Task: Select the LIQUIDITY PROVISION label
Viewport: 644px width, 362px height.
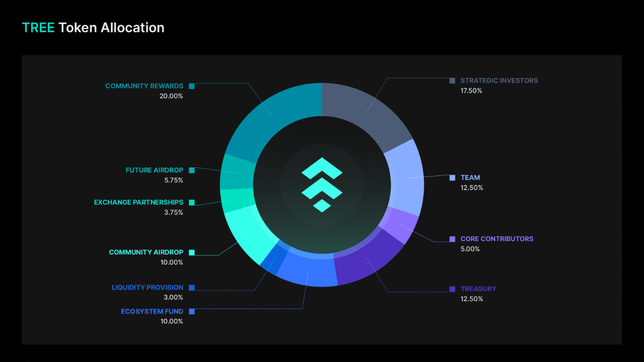Action: click(147, 288)
